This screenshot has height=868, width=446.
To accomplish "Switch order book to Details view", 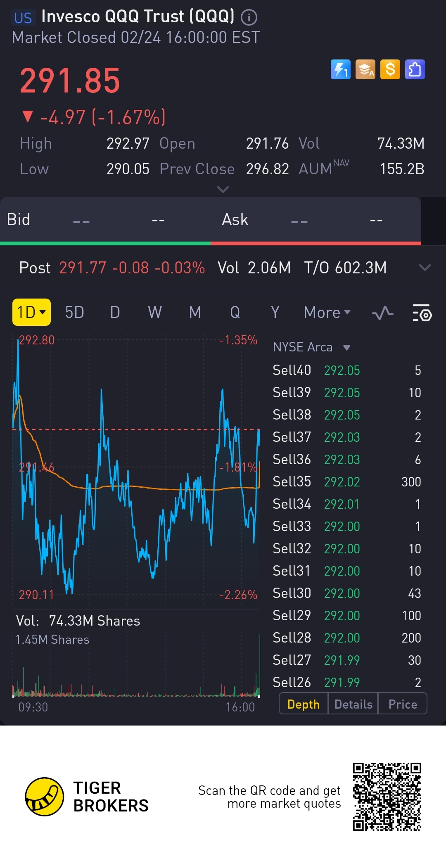I will (353, 704).
